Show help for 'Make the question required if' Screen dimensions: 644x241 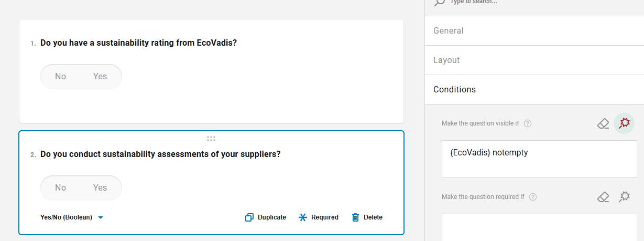click(533, 197)
